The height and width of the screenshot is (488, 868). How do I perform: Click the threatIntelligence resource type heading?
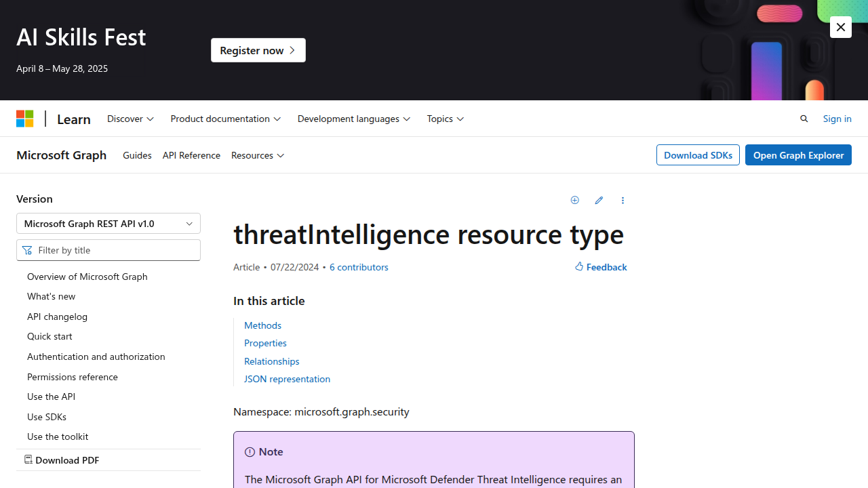pyautogui.click(x=429, y=234)
